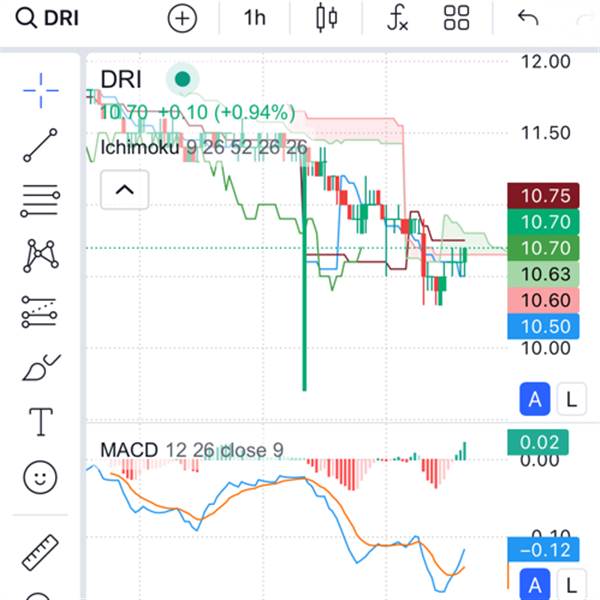The image size is (600, 600).
Task: Click the green market status dot
Action: pyautogui.click(x=183, y=79)
